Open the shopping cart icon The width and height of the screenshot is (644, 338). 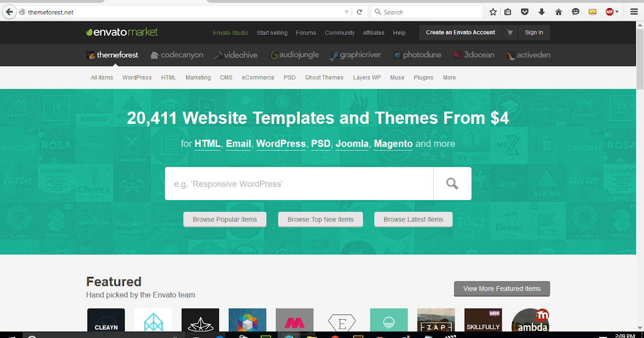point(510,32)
